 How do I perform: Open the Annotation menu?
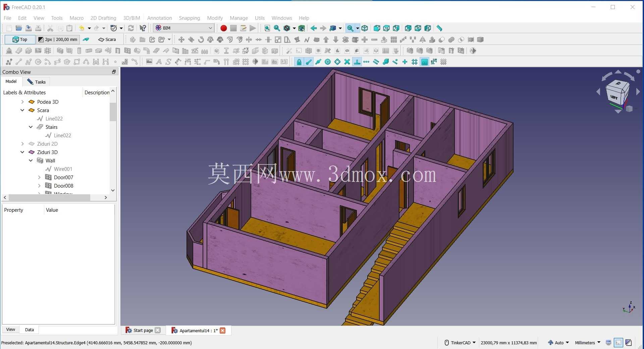click(x=159, y=18)
